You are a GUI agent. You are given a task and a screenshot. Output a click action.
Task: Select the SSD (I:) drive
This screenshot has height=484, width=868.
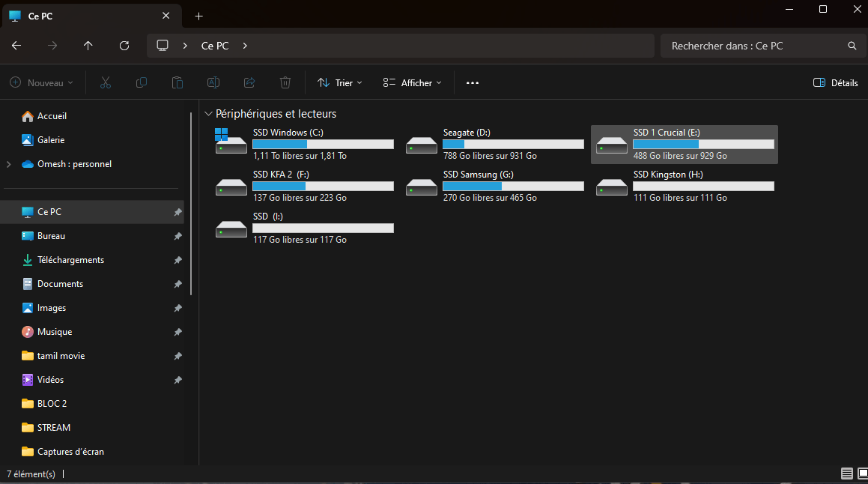pyautogui.click(x=304, y=229)
